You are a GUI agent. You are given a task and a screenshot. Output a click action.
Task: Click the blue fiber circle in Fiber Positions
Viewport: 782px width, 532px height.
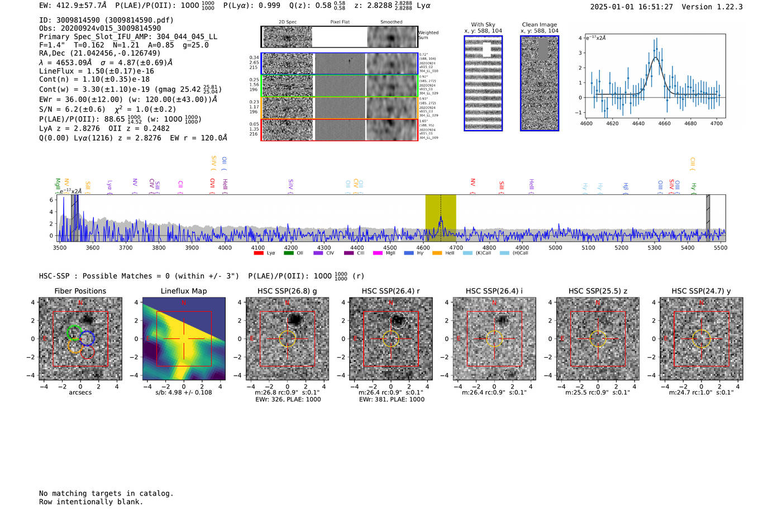87,338
